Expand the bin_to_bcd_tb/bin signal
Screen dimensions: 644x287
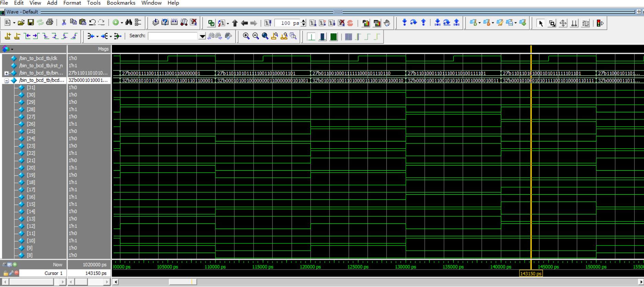tap(6, 73)
